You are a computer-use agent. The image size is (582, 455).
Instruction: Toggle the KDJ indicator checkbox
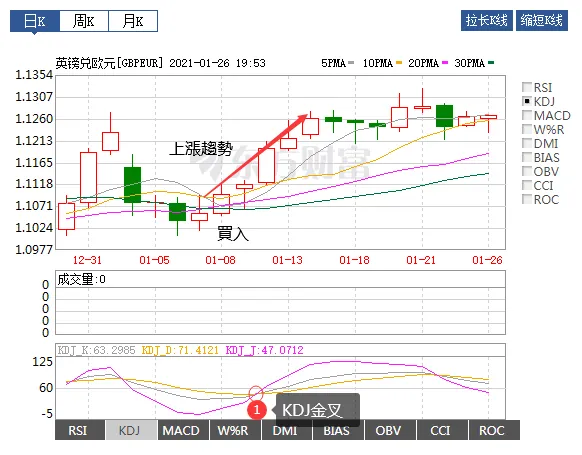(x=526, y=101)
